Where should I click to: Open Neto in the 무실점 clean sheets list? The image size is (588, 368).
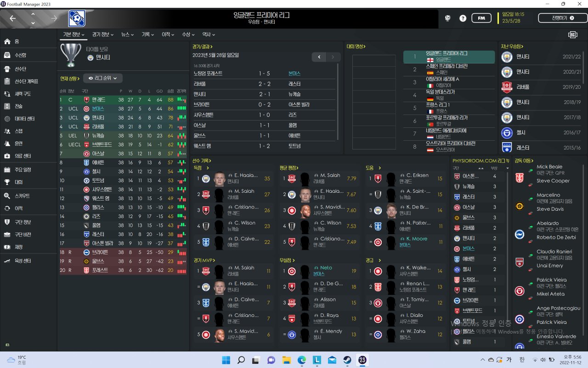(319, 271)
